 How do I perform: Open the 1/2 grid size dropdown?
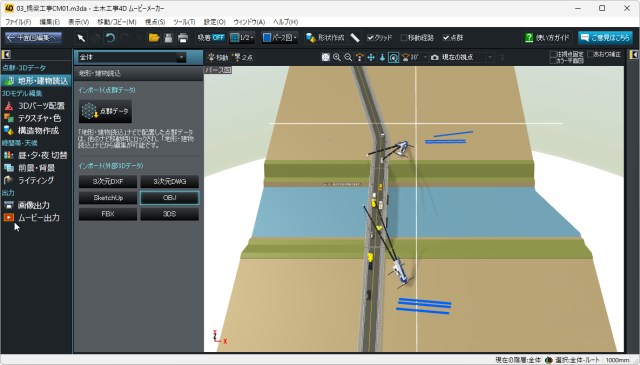click(x=242, y=38)
